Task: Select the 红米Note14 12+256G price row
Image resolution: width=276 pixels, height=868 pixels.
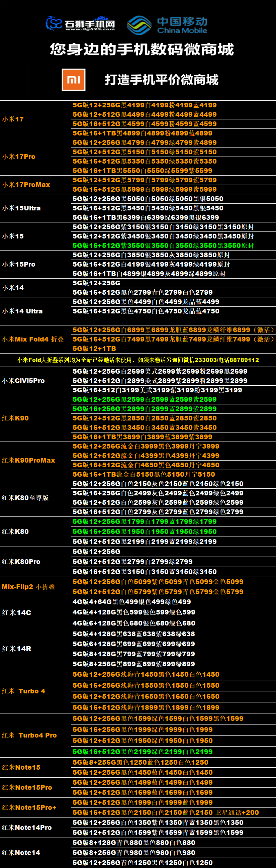Action: point(143,862)
